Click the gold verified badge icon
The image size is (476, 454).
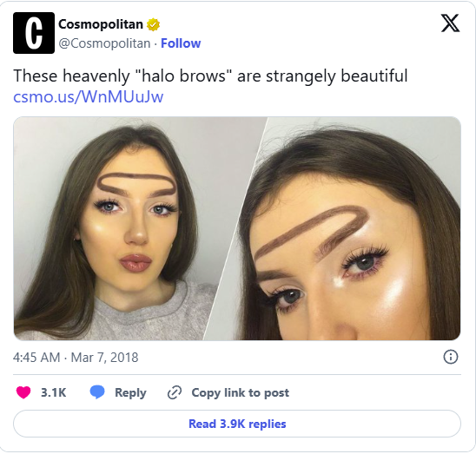(x=153, y=24)
